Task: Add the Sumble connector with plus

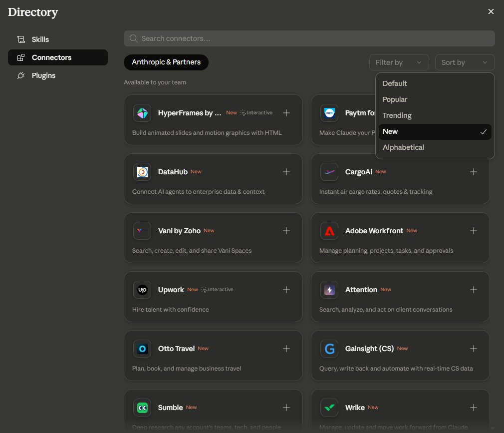Action: (286, 408)
